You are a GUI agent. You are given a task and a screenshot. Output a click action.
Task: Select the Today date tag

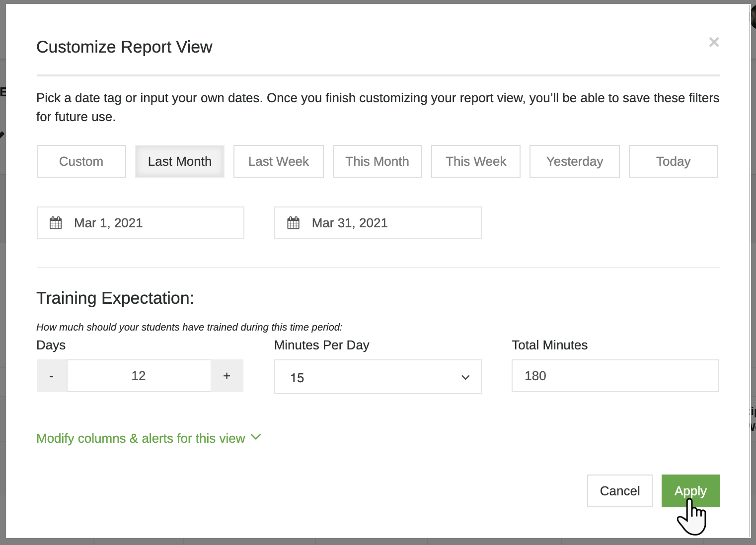(673, 161)
